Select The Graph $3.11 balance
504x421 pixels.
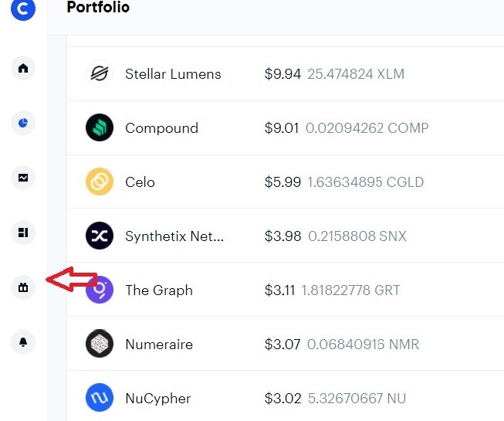click(279, 290)
